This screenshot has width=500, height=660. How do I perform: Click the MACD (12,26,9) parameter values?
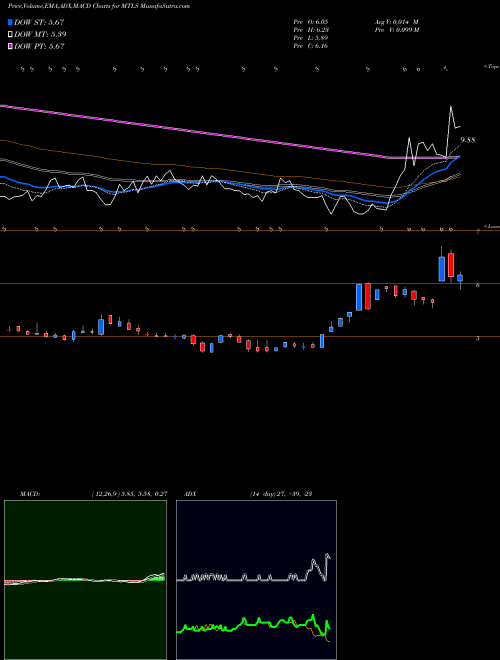129,494
